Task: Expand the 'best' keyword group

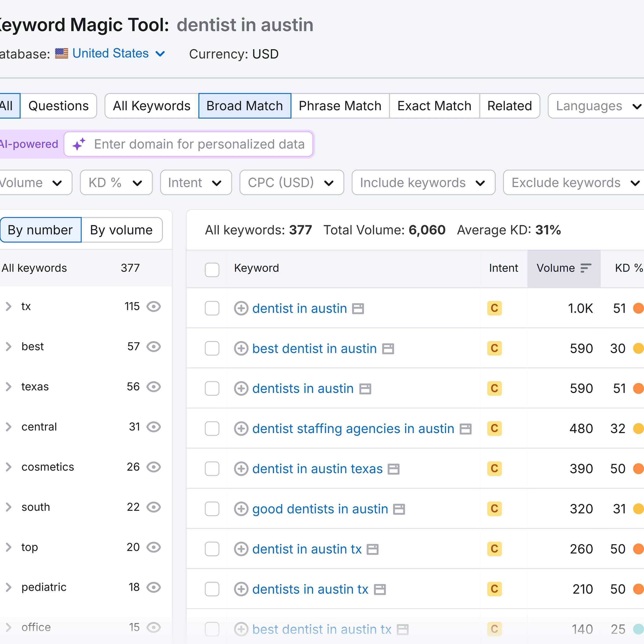Action: [x=9, y=347]
